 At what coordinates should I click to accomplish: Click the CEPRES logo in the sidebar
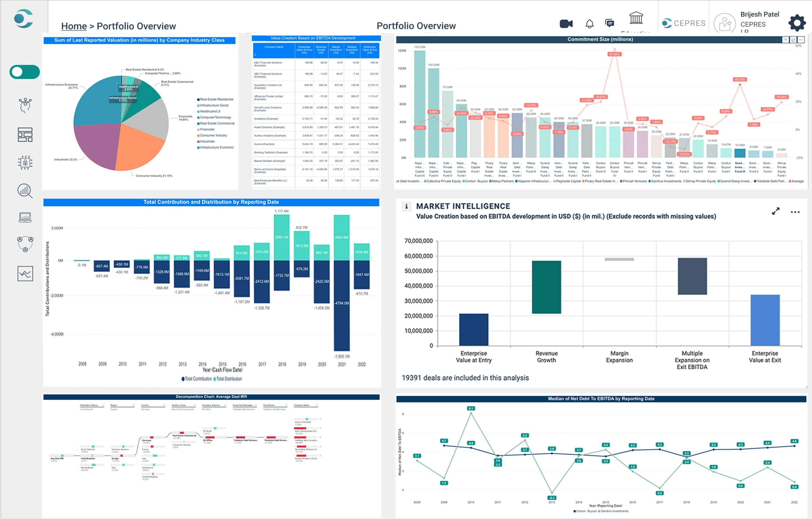click(24, 18)
